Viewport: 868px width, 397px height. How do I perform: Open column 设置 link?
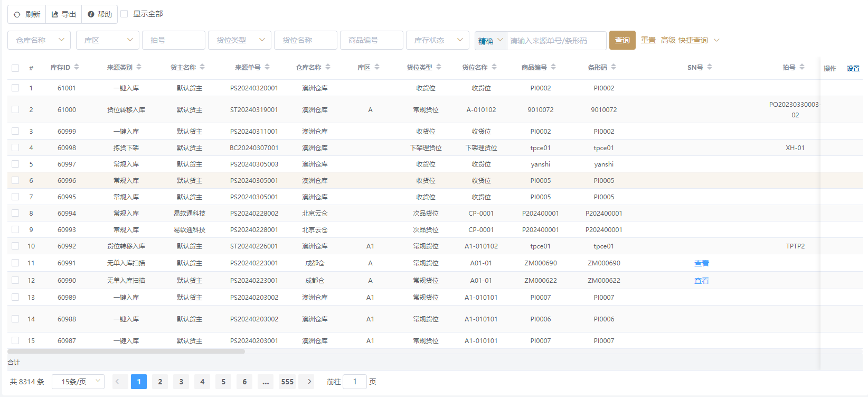coord(853,68)
